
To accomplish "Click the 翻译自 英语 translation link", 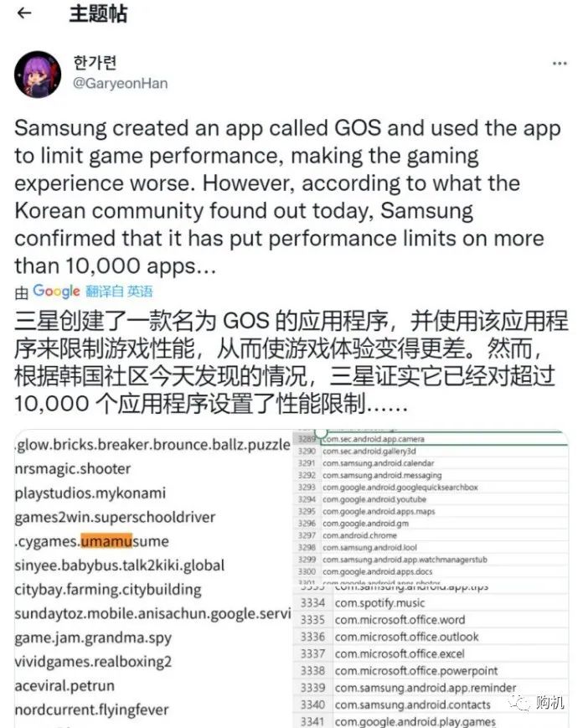I will 119,292.
